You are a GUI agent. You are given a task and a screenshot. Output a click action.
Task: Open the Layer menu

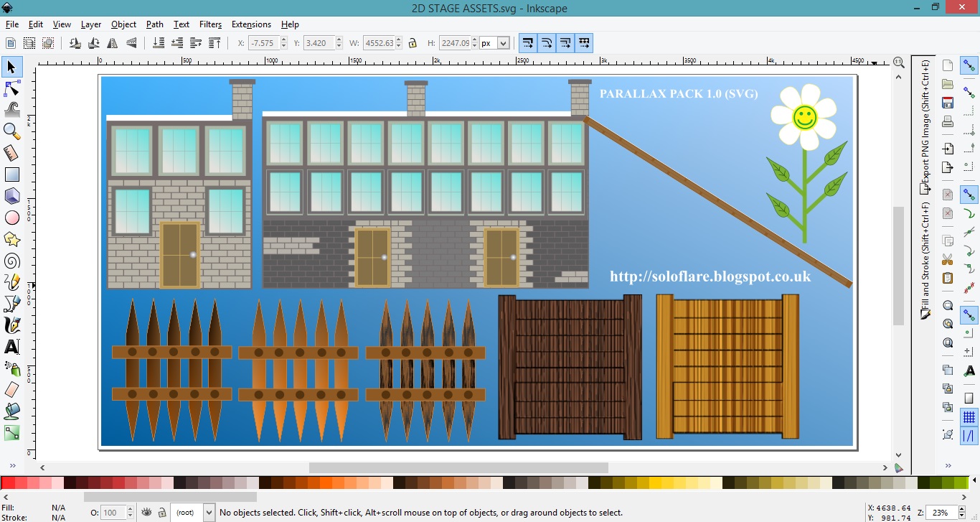point(91,24)
